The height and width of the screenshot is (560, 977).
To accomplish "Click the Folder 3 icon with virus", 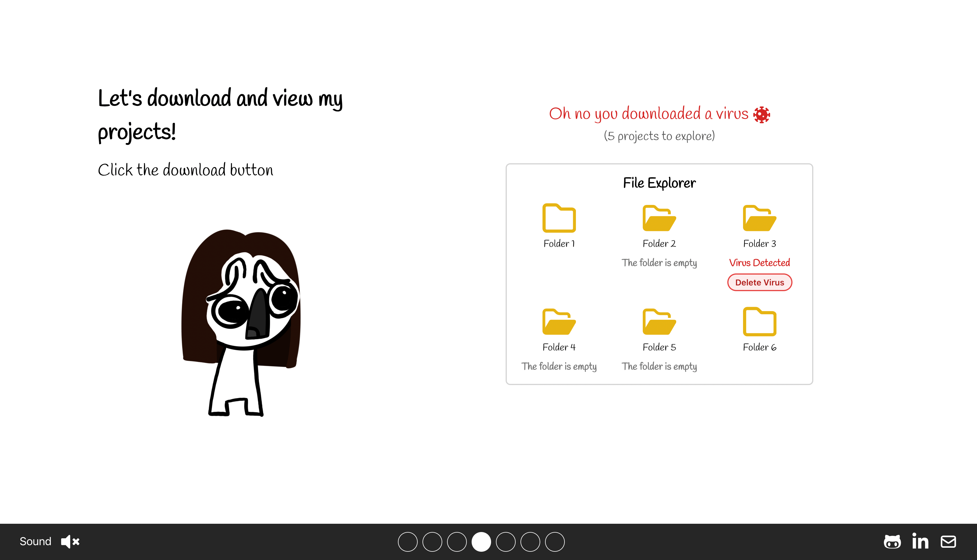I will coord(759,218).
